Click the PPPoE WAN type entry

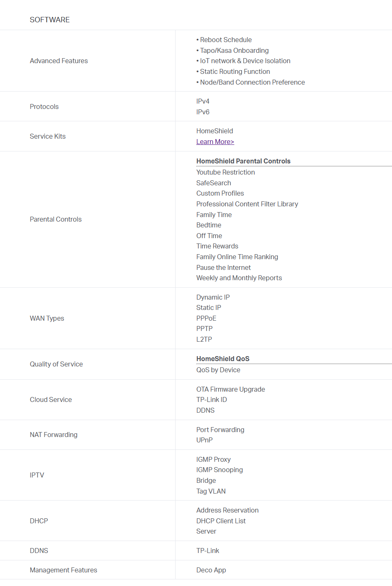(x=206, y=318)
